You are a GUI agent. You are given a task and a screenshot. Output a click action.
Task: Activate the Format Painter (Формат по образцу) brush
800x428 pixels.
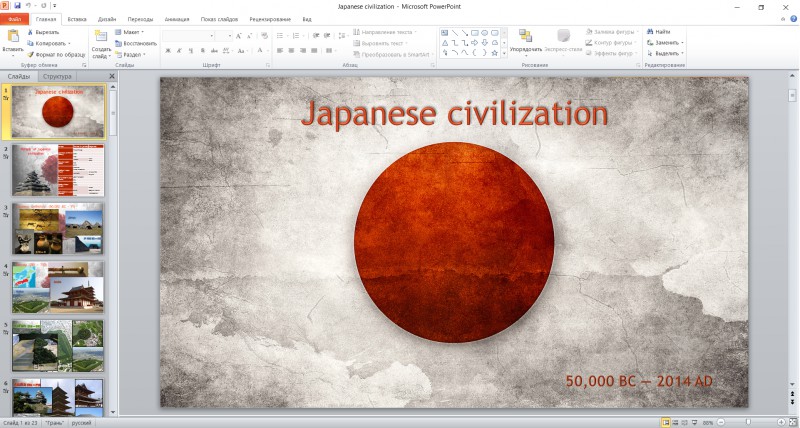pyautogui.click(x=56, y=54)
